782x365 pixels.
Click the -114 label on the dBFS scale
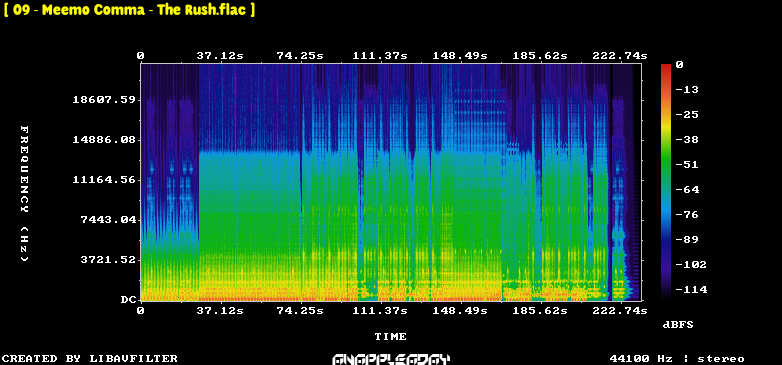pyautogui.click(x=691, y=290)
